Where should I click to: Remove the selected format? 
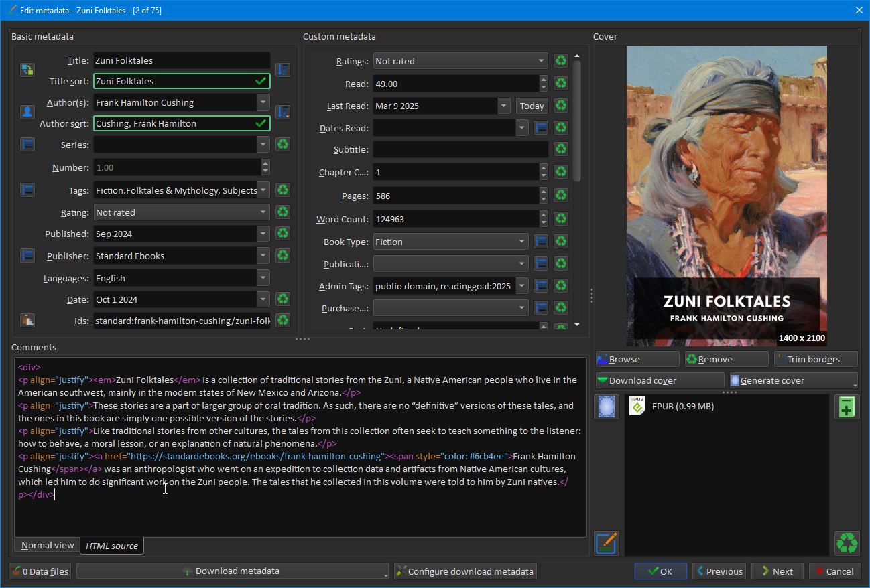pos(847,543)
